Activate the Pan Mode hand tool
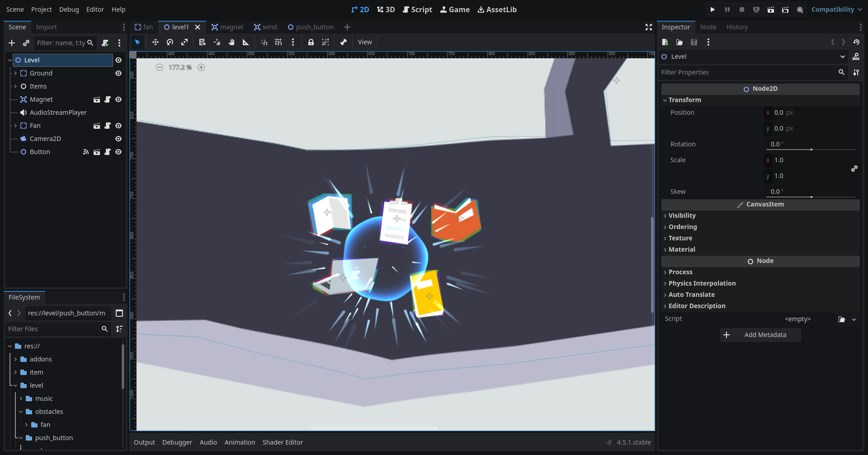The height and width of the screenshot is (455, 868). coord(231,42)
